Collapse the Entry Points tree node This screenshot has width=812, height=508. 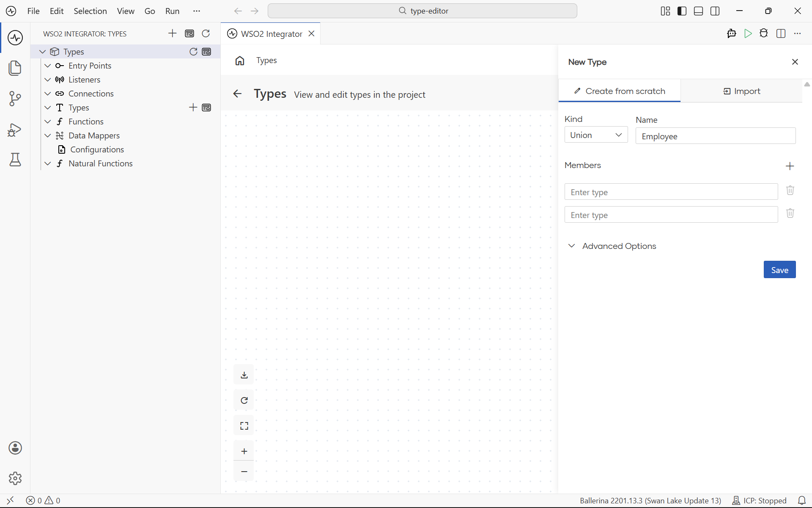[48, 66]
